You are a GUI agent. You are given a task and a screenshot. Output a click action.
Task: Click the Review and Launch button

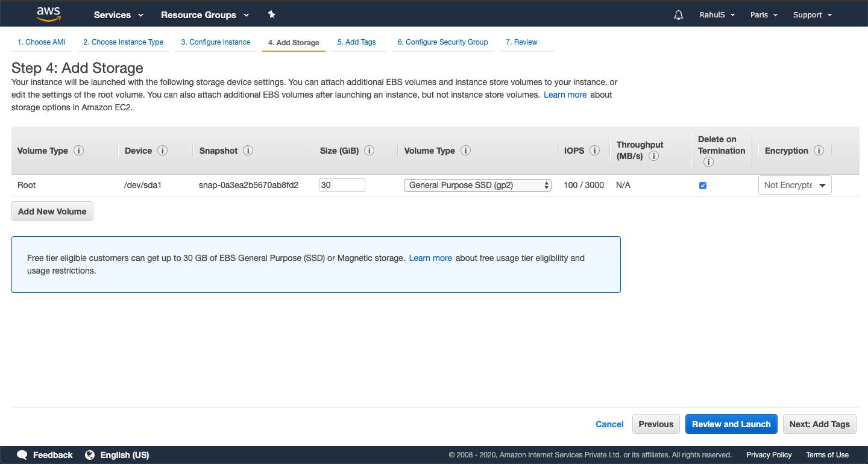pos(731,424)
